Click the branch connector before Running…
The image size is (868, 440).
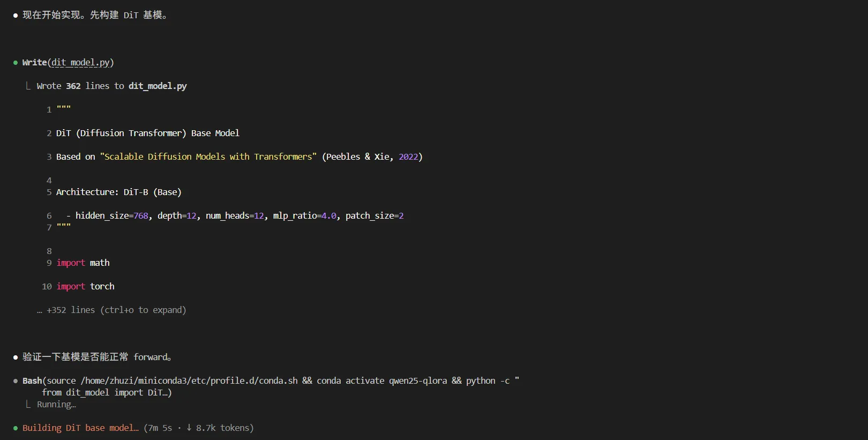click(28, 404)
